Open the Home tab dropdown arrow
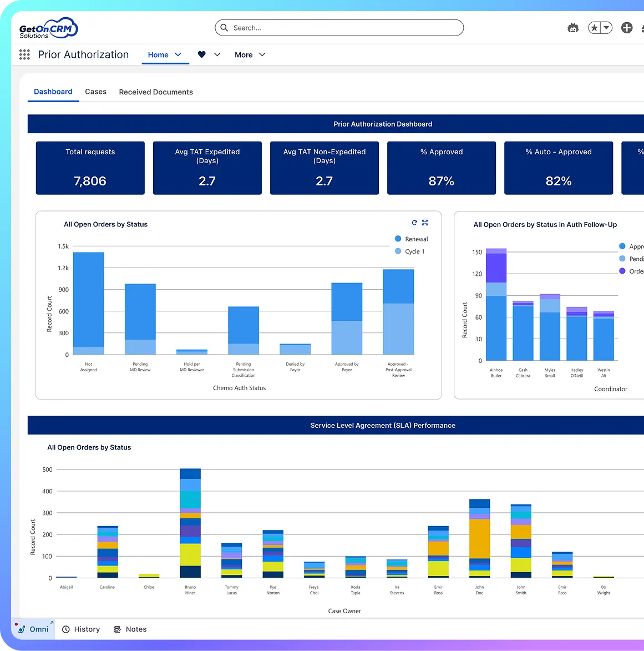This screenshot has width=644, height=651. point(179,55)
